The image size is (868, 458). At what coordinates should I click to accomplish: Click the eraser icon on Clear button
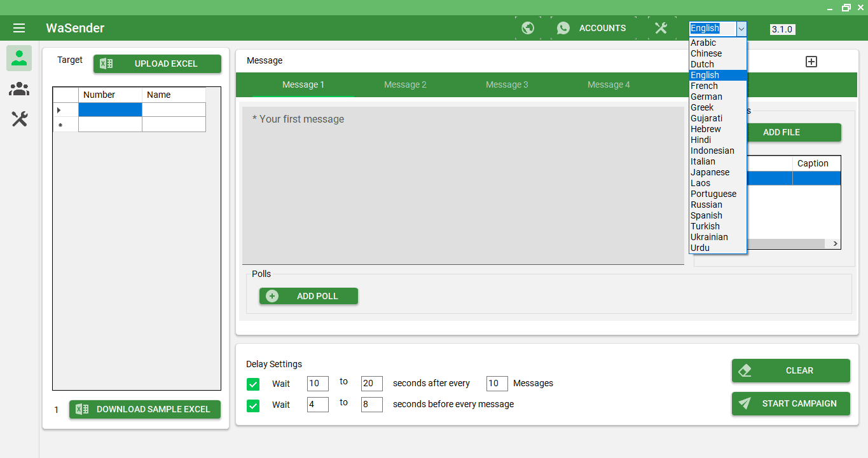pyautogui.click(x=745, y=370)
